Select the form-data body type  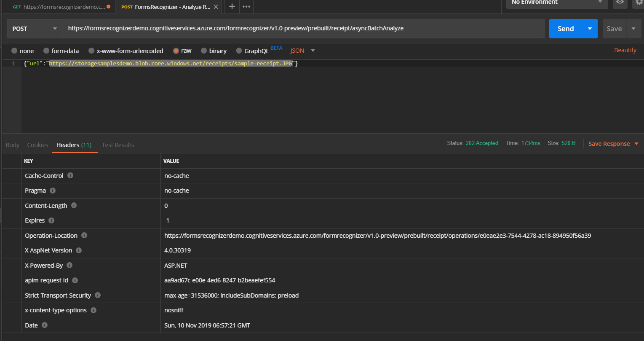pos(46,51)
